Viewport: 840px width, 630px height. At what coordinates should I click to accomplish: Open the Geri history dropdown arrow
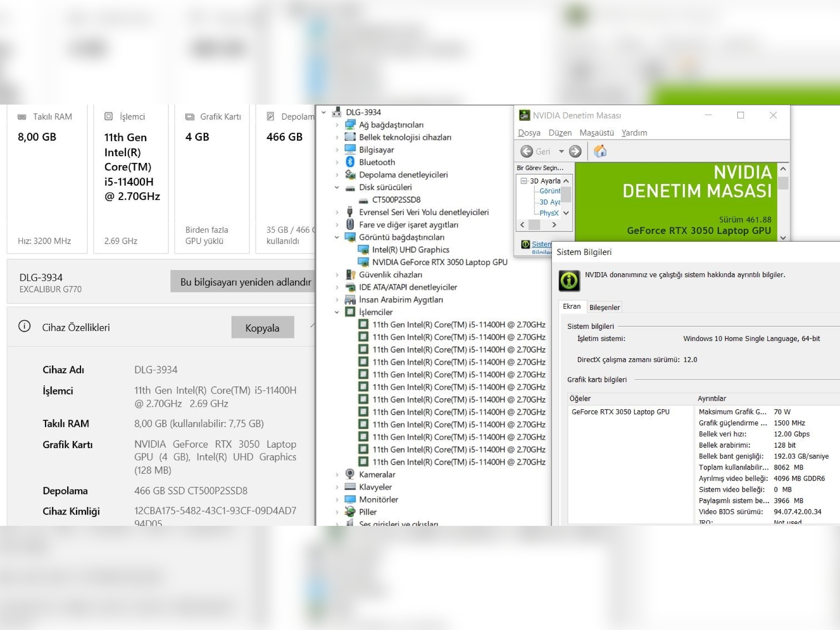pyautogui.click(x=561, y=151)
